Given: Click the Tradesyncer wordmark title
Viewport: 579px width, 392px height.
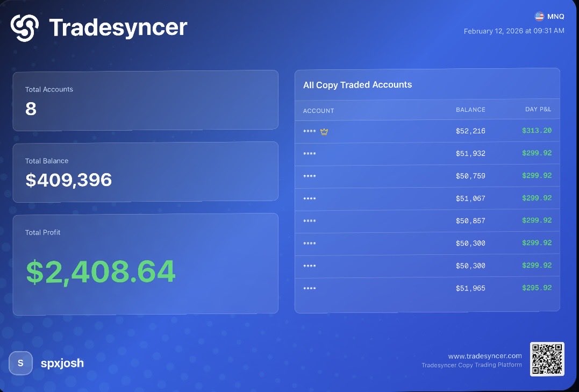Looking at the screenshot, I should click(118, 28).
